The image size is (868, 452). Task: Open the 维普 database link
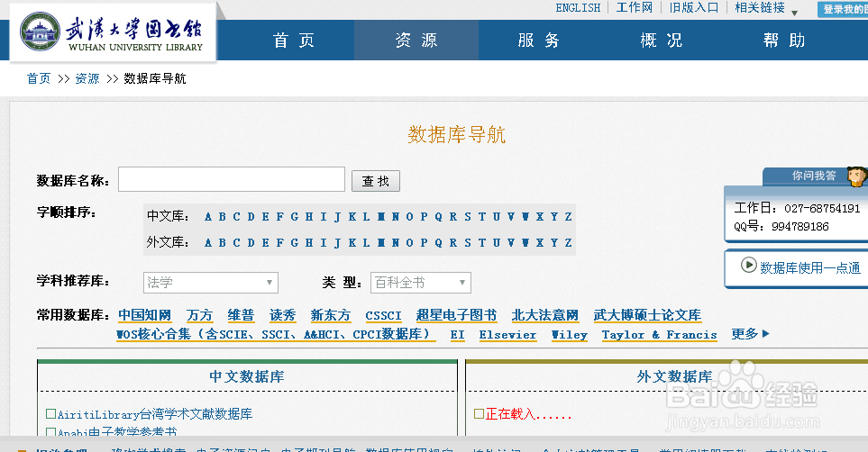pyautogui.click(x=241, y=315)
